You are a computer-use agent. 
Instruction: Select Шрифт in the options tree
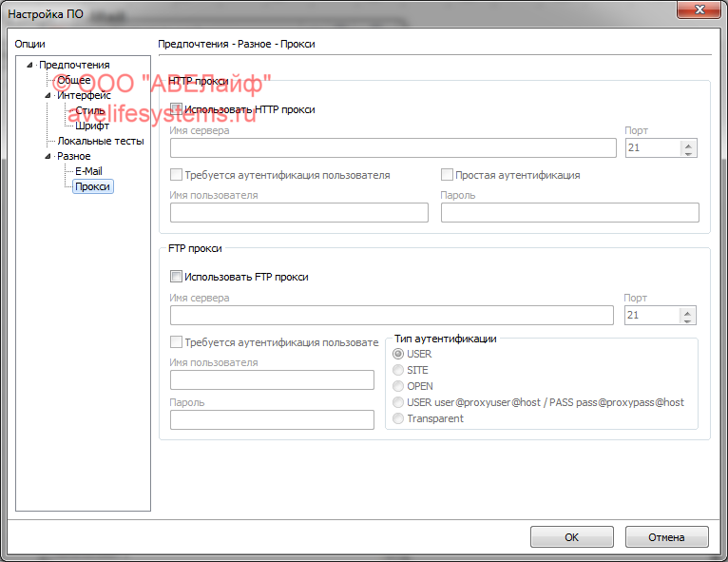point(92,126)
